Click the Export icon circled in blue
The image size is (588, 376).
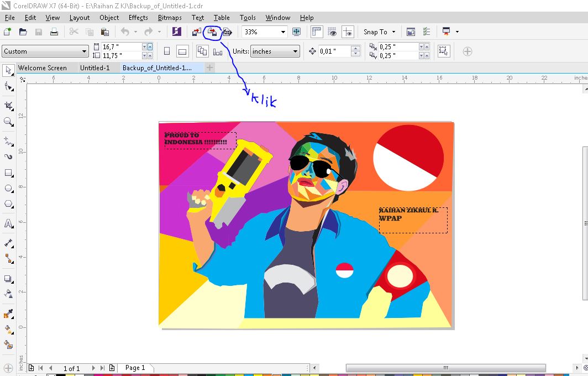tap(212, 32)
